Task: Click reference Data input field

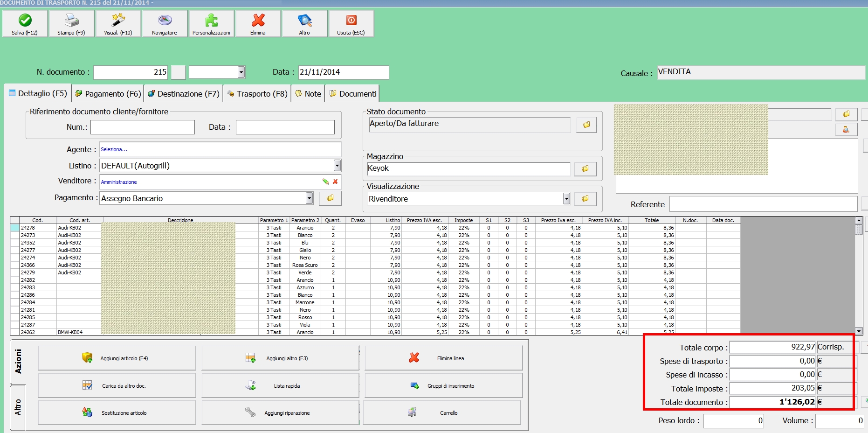Action: (x=285, y=127)
